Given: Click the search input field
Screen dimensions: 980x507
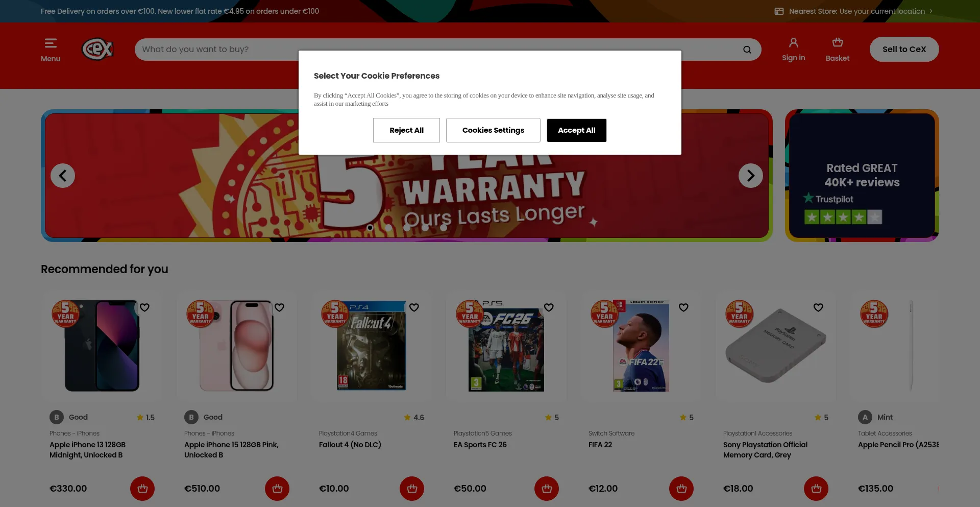Looking at the screenshot, I should point(439,50).
